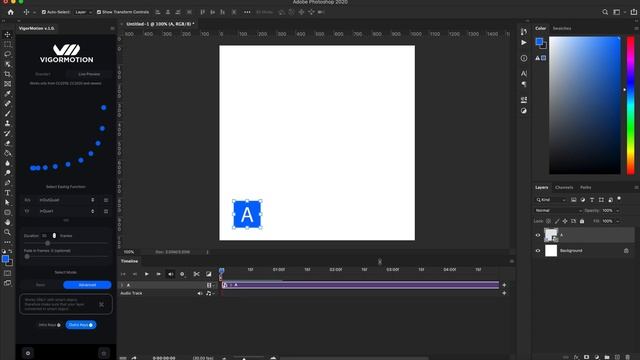Open the options bar three-dots menu
Viewport: 640px width, 360px height.
[247, 12]
